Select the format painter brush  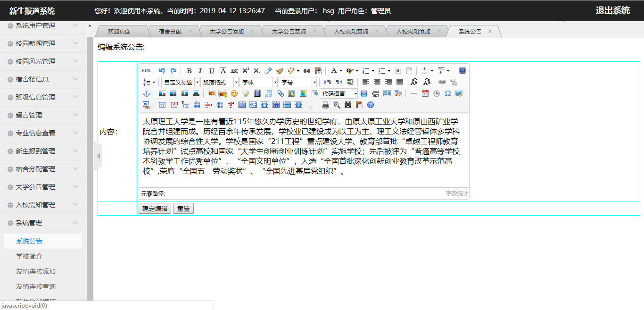point(280,71)
